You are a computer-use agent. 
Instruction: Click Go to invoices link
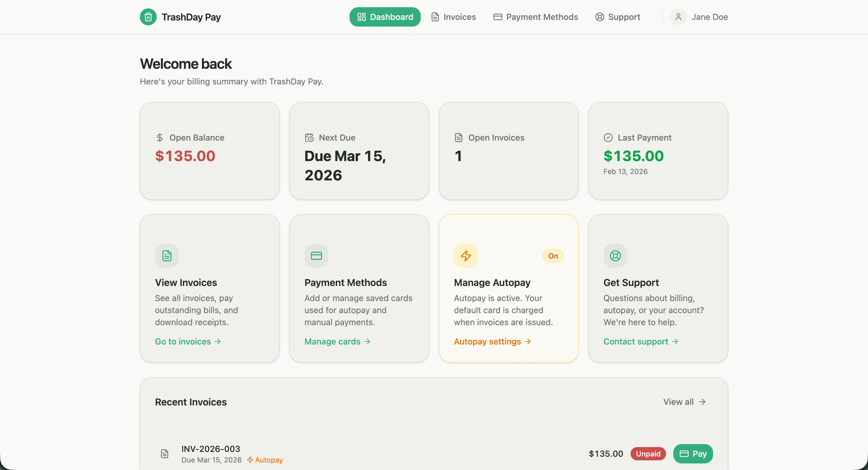click(187, 341)
